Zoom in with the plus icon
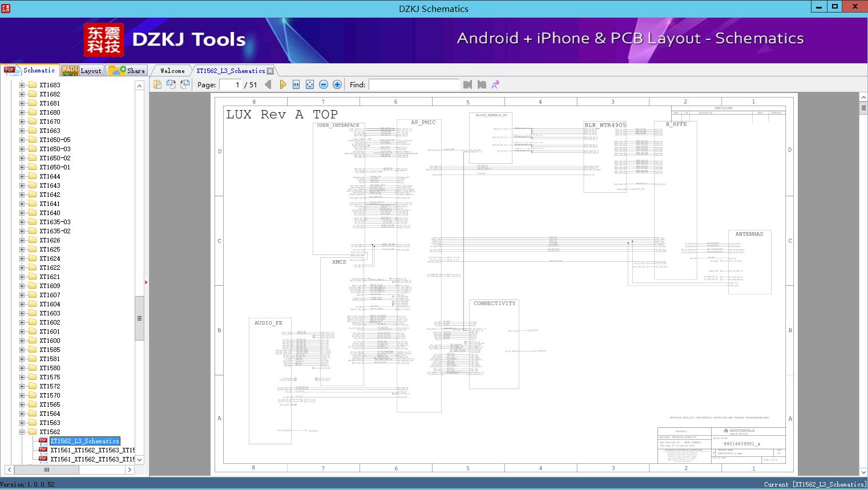Screen dimensions: 868x490 [x=337, y=84]
